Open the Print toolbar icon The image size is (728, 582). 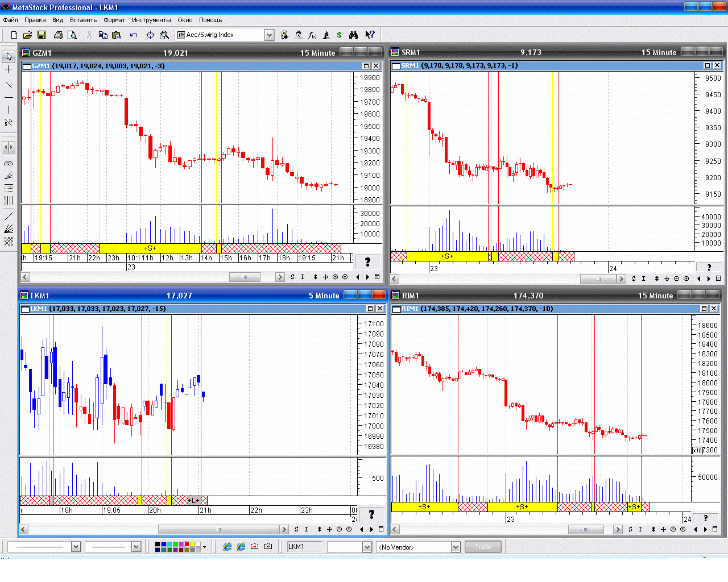point(58,35)
